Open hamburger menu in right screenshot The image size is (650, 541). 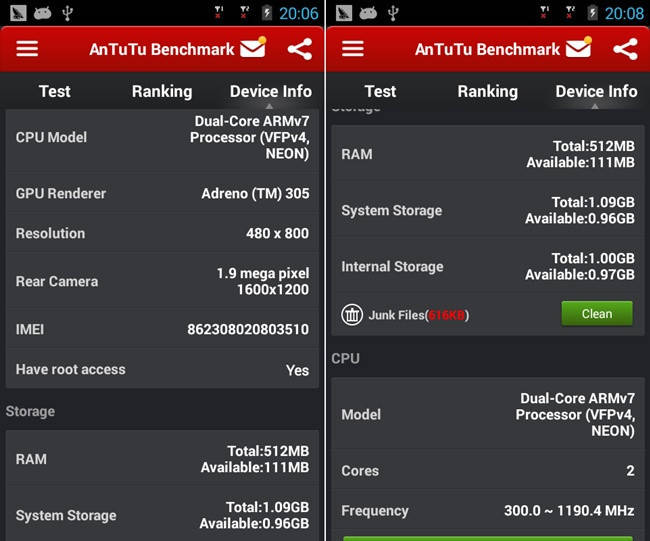[353, 49]
